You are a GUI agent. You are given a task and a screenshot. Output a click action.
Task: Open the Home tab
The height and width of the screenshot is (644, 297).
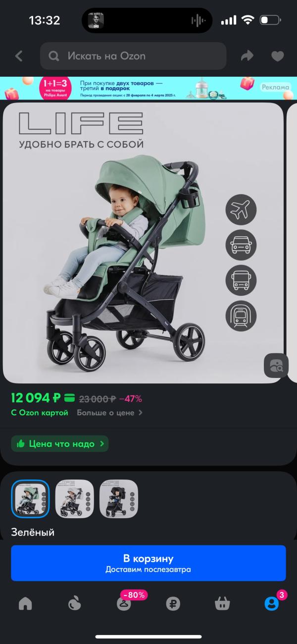pyautogui.click(x=25, y=603)
